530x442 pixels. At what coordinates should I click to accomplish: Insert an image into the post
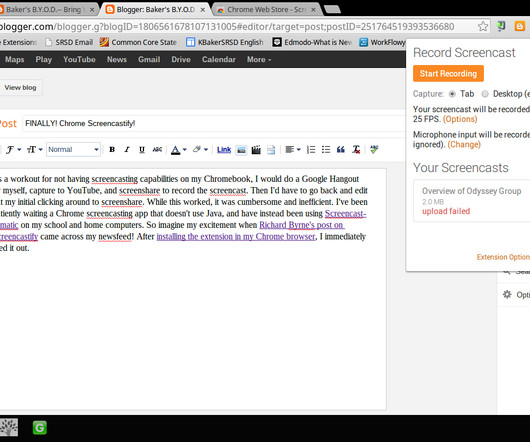point(241,150)
